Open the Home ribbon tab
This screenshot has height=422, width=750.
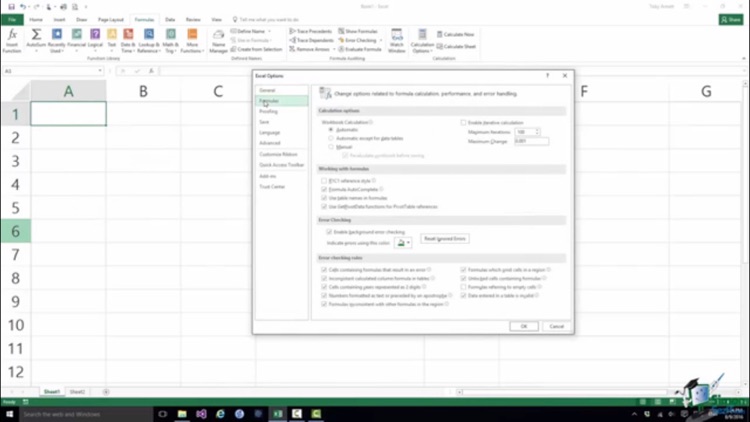coord(36,20)
